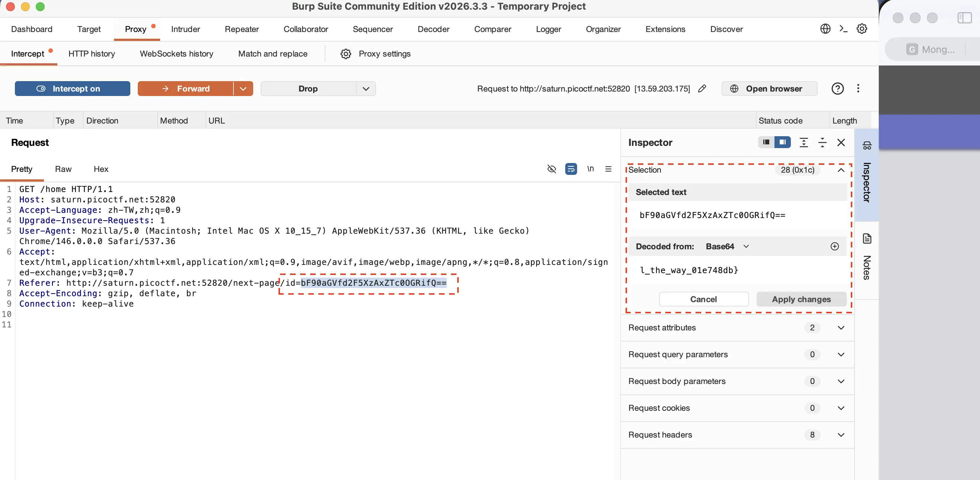
Task: Open the Drop button dropdown arrow
Action: point(366,89)
